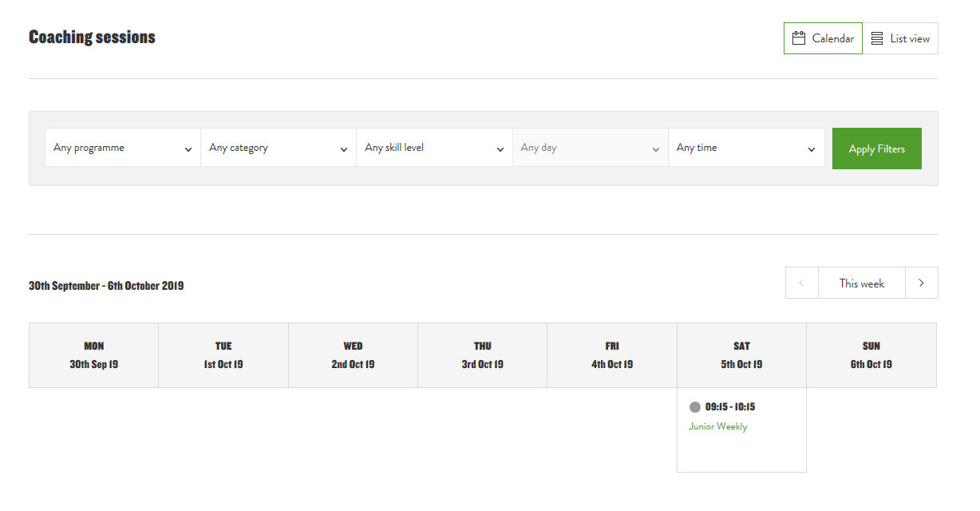Switch to Calendar view tab

[823, 38]
